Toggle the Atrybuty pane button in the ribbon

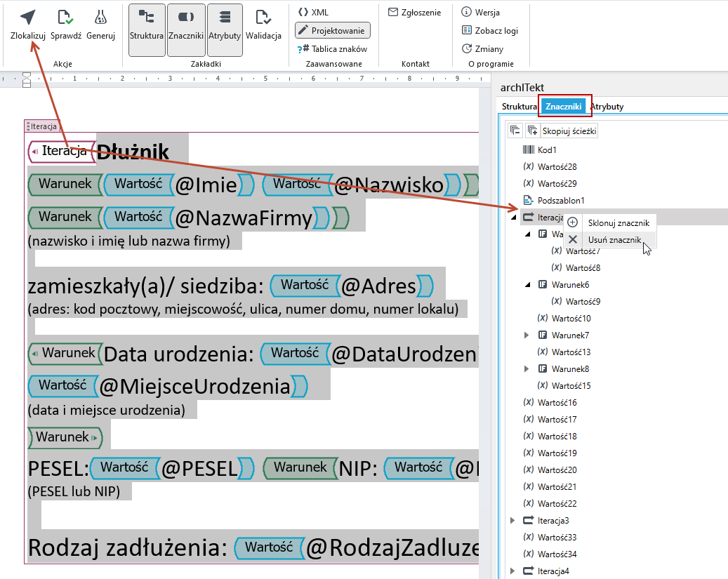tap(225, 29)
